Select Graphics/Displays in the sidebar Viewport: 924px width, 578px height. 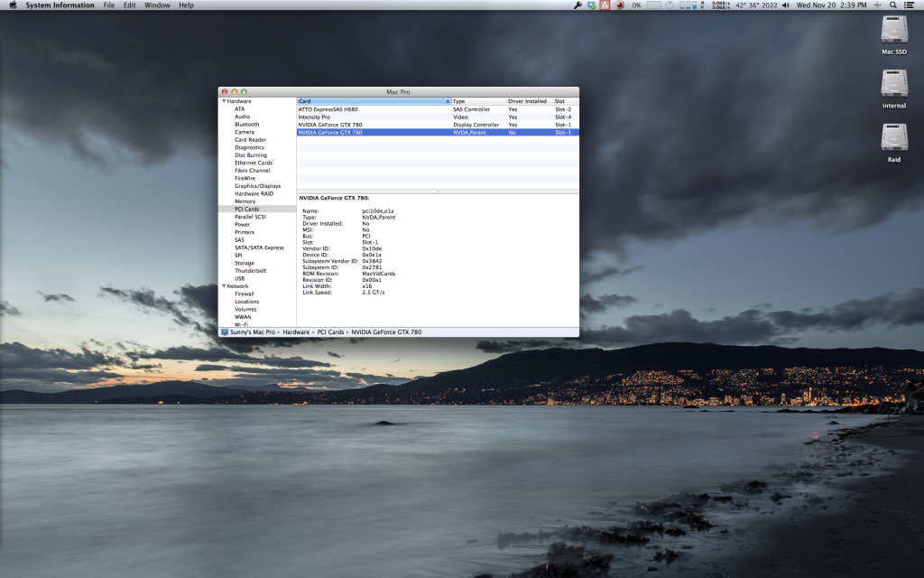[x=257, y=186]
